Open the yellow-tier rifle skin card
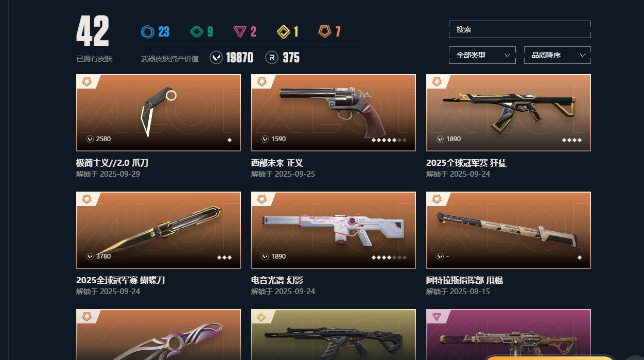The image size is (644, 360). pyautogui.click(x=334, y=335)
